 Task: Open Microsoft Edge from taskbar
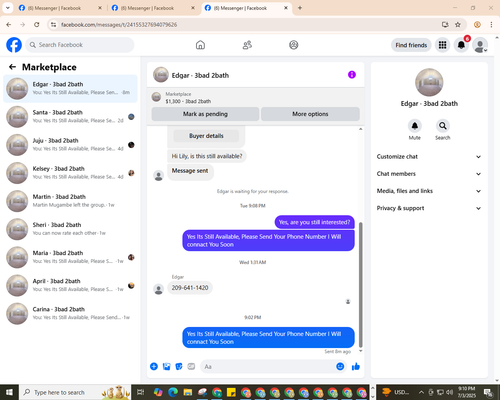[173, 392]
